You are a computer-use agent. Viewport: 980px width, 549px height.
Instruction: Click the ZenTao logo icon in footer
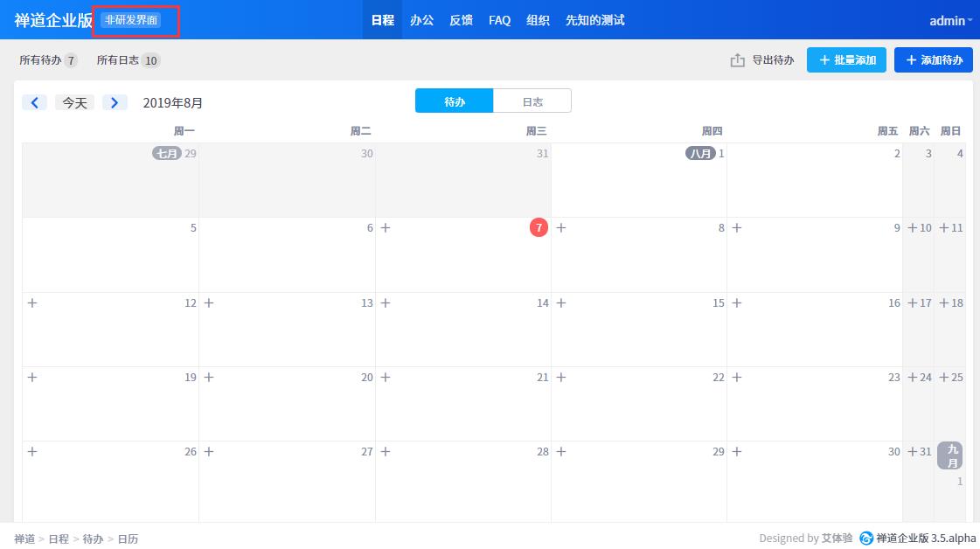[865, 539]
